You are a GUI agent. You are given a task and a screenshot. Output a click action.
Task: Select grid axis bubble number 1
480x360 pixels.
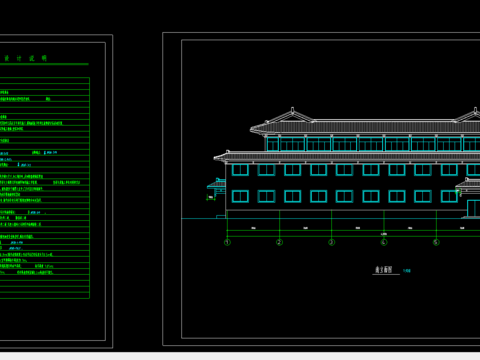tap(227, 242)
